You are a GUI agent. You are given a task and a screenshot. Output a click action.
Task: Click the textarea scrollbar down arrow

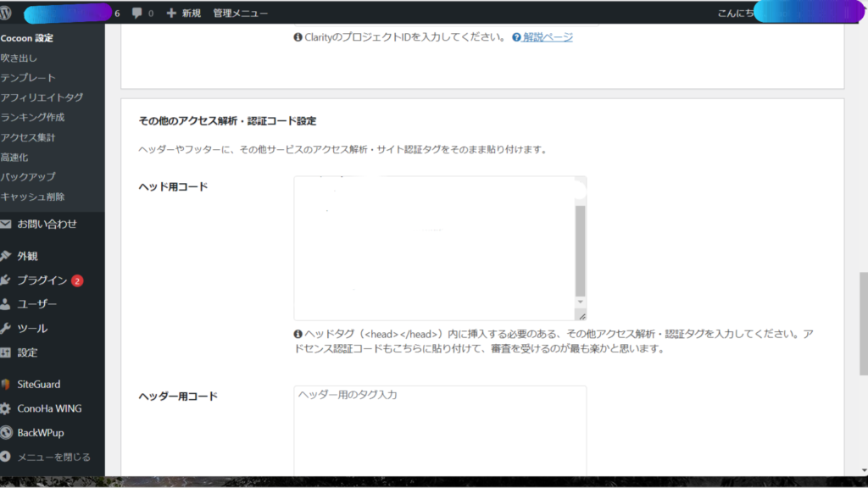tap(580, 302)
